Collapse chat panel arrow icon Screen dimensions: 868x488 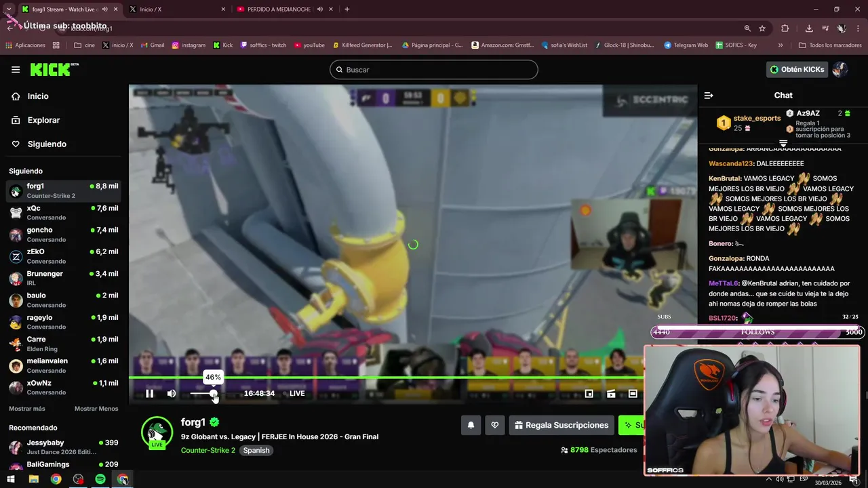(709, 96)
